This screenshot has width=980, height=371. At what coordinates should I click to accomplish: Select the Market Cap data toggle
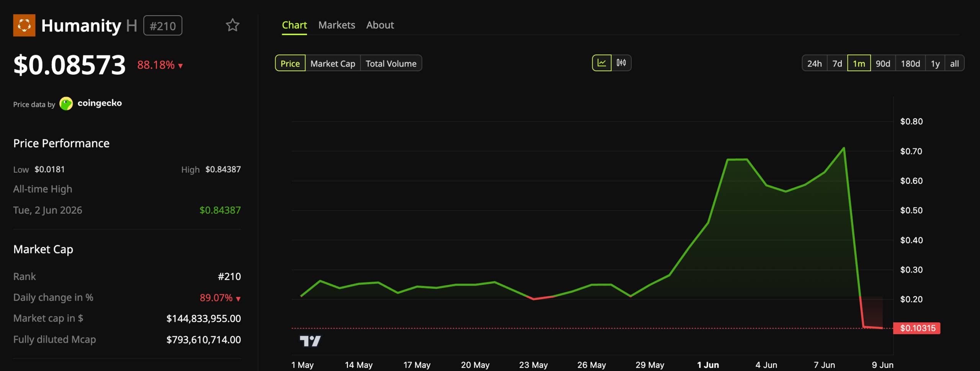[x=333, y=64]
